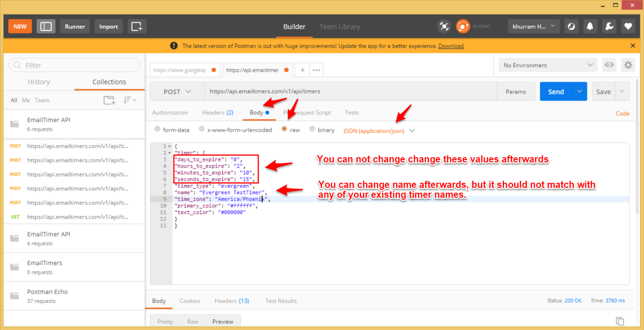Open the response Cookies tab
This screenshot has width=644, height=330.
190,301
